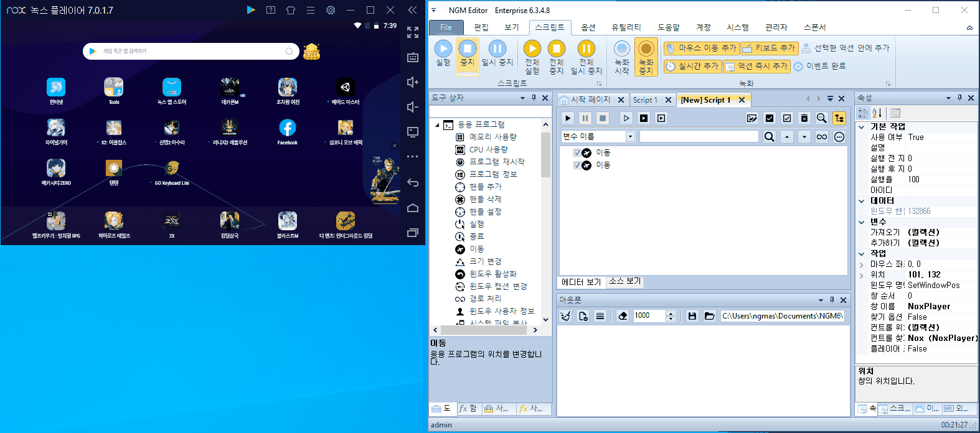Click the 중지 stop icon in the ribbon
This screenshot has height=433, width=980.
[467, 49]
